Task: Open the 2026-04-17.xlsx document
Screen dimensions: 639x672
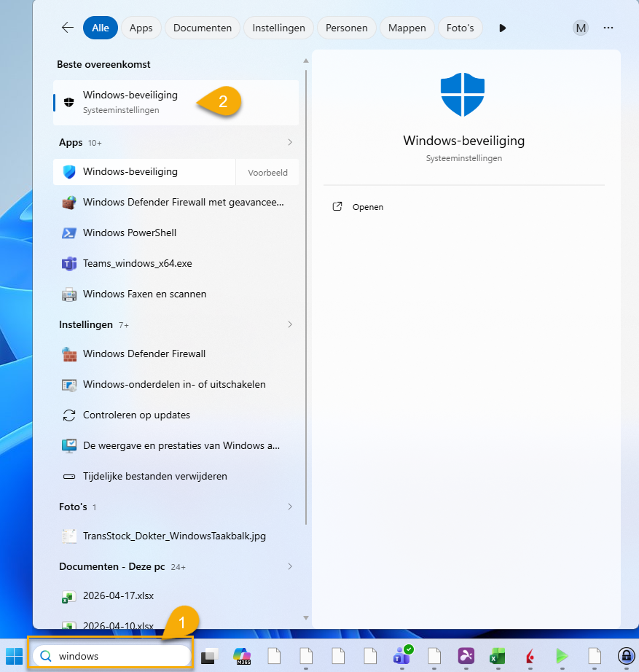Action: click(176, 596)
